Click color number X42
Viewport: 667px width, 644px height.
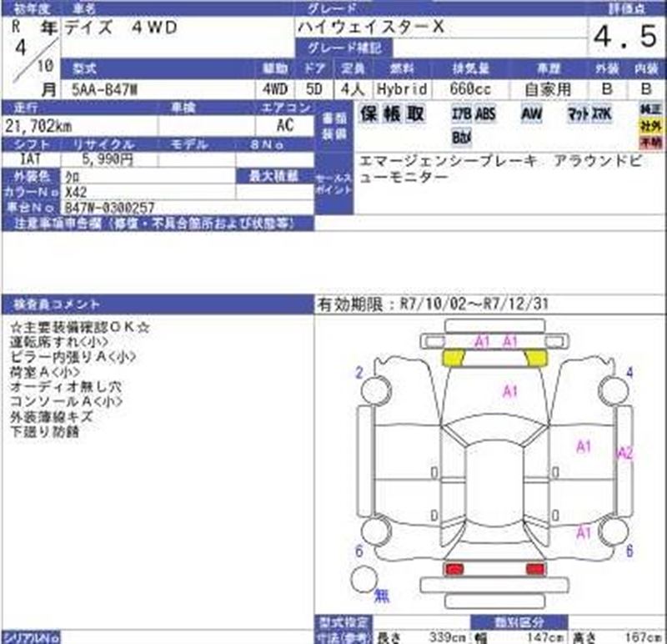point(76,192)
